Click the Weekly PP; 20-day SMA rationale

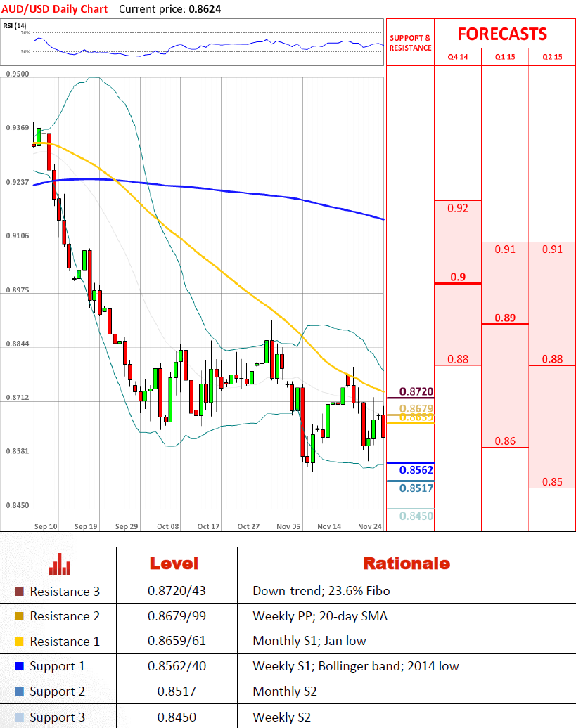320,616
